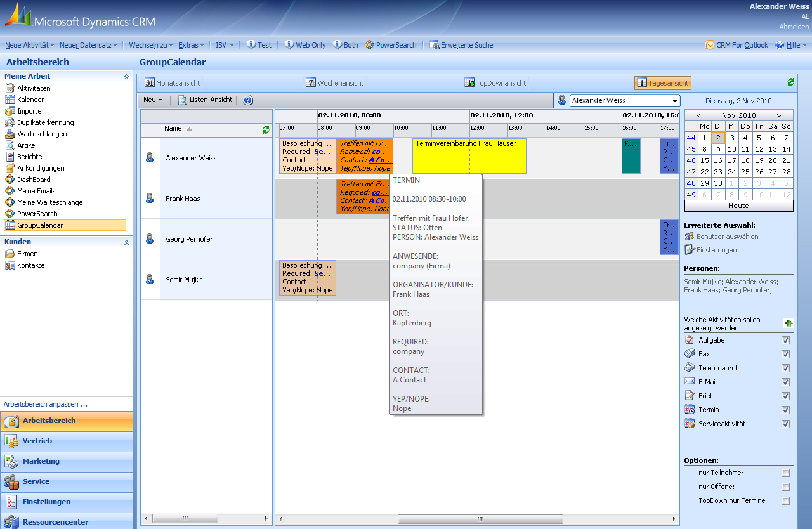Image resolution: width=812 pixels, height=529 pixels.
Task: Switch to Listen-Ansicht
Action: pyautogui.click(x=205, y=100)
